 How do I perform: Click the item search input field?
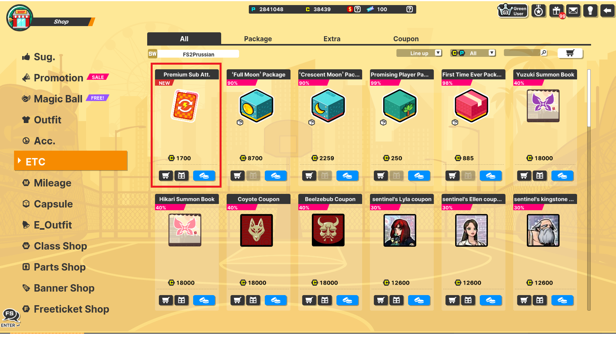coord(522,53)
